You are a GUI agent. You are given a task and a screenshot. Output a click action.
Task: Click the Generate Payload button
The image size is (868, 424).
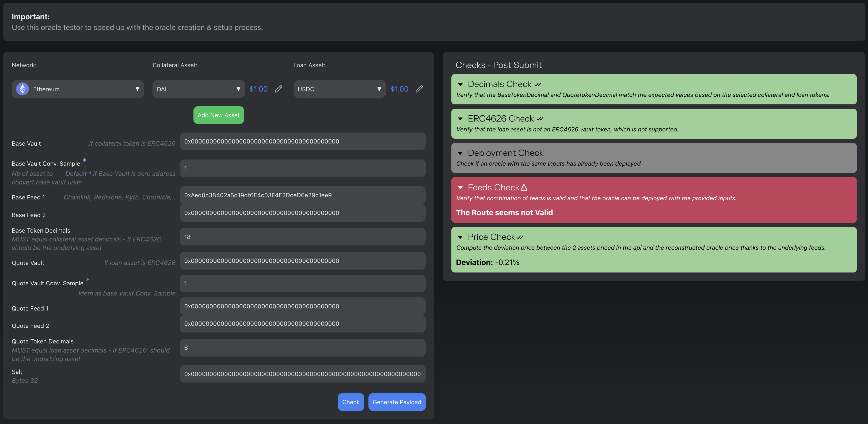pos(397,402)
